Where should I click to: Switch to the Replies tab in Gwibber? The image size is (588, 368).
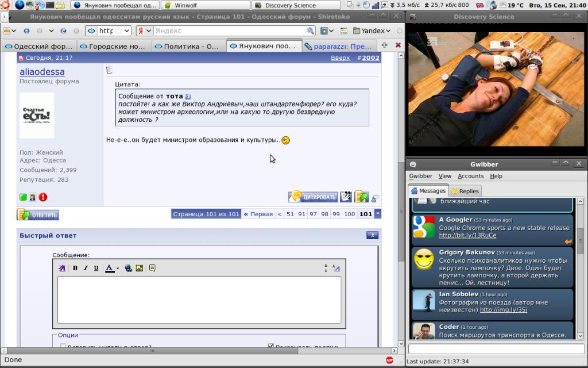(465, 191)
